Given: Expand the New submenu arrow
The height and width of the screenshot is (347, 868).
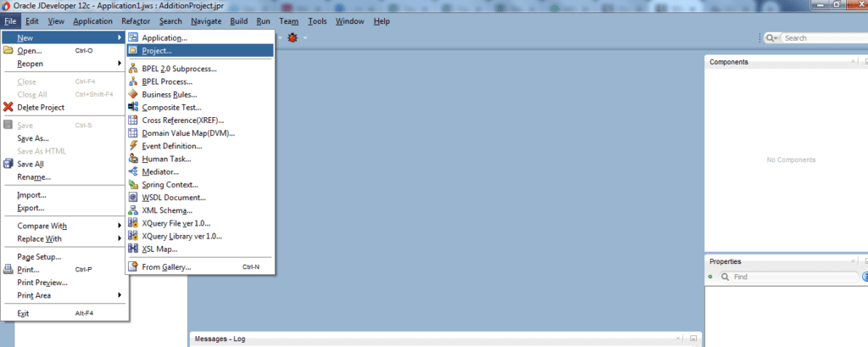Looking at the screenshot, I should pos(120,37).
